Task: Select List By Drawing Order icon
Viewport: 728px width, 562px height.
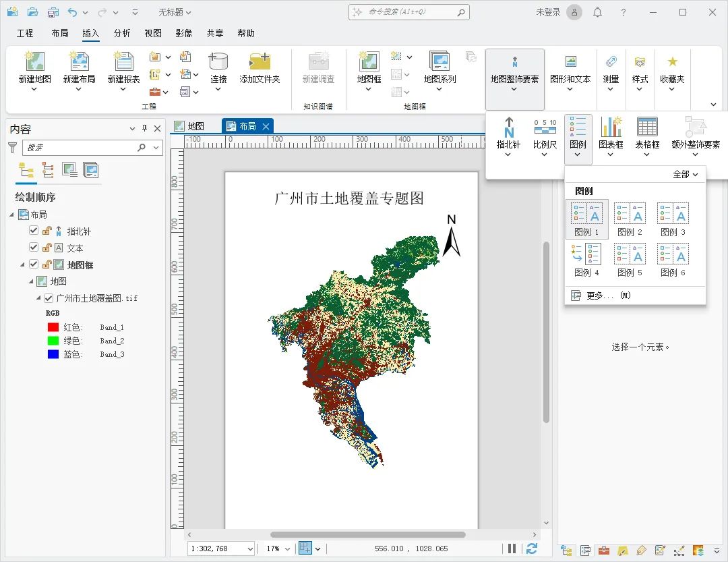Action: coord(26,170)
